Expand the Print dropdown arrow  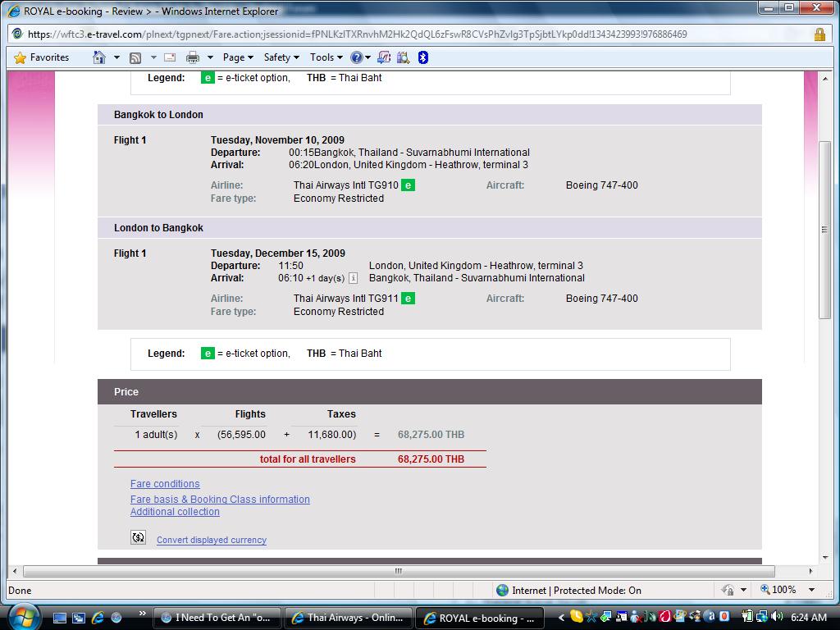point(210,57)
